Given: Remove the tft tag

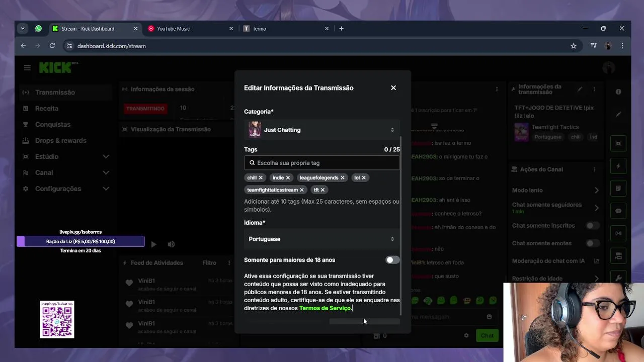Looking at the screenshot, I should pos(323,190).
